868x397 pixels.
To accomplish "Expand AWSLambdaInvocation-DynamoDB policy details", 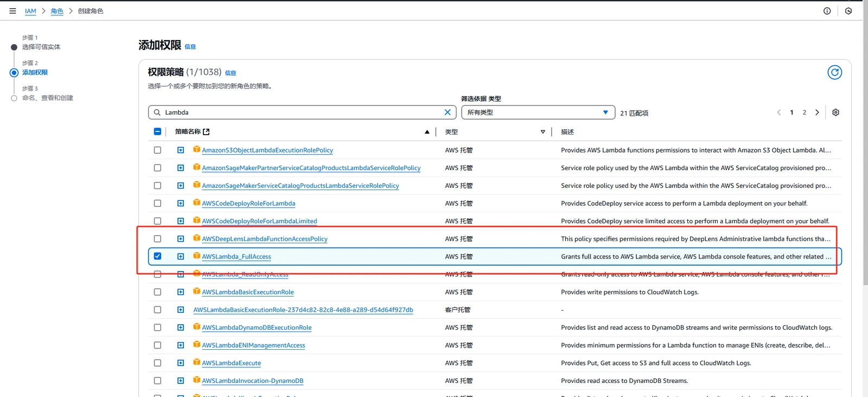I will click(181, 381).
